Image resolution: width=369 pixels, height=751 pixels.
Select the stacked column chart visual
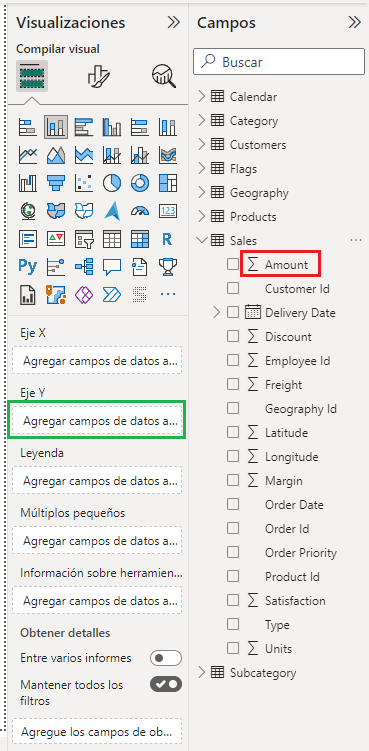(56, 127)
